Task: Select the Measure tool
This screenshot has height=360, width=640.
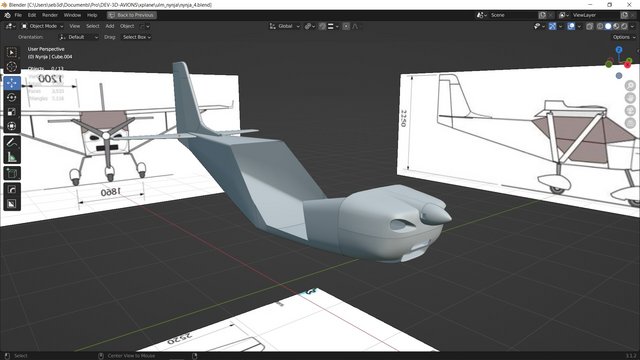Action: (x=12, y=157)
